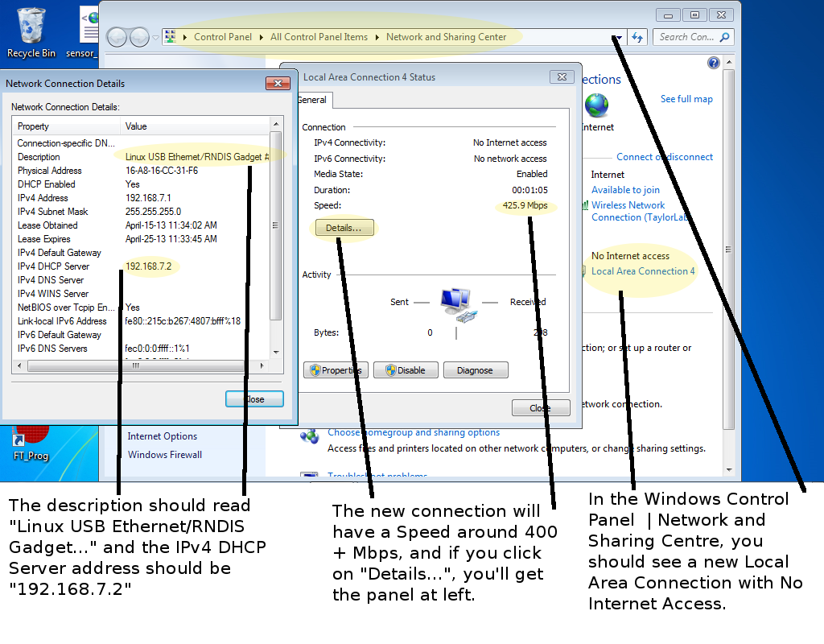Click the Media State Enabled value
The height and width of the screenshot is (644, 824).
point(532,174)
